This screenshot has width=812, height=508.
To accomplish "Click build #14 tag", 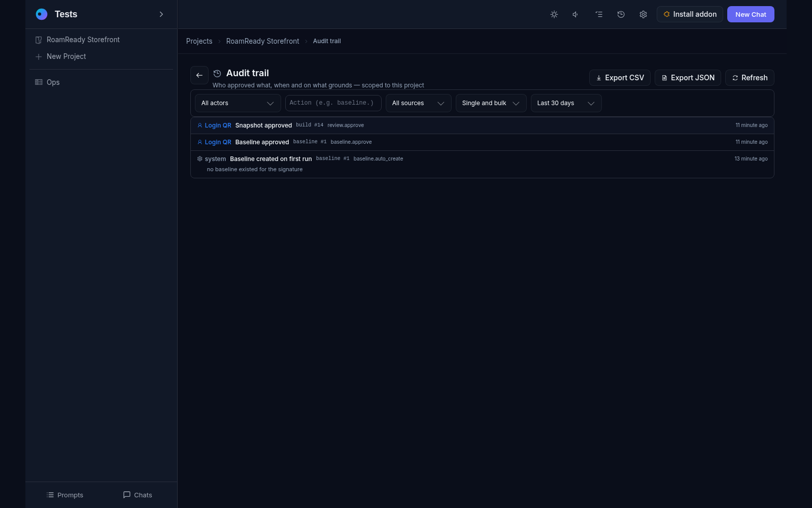I will click(310, 125).
